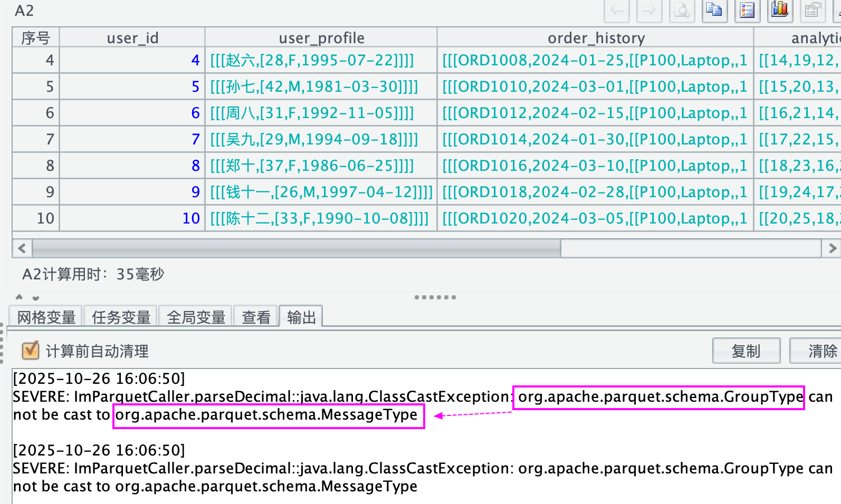Click the small down arrow on the splitter
The height and width of the screenshot is (504, 841).
click(36, 298)
